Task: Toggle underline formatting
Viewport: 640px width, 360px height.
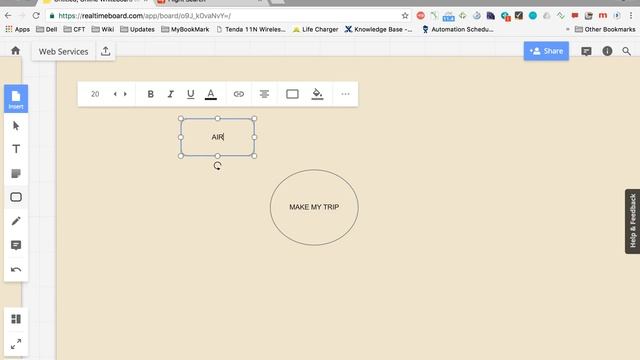Action: 191,94
